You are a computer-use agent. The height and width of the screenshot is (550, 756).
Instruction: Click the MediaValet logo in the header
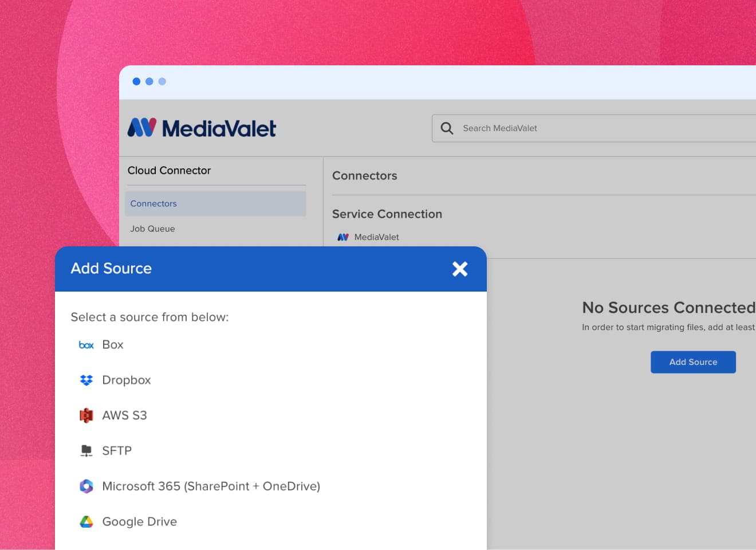201,128
